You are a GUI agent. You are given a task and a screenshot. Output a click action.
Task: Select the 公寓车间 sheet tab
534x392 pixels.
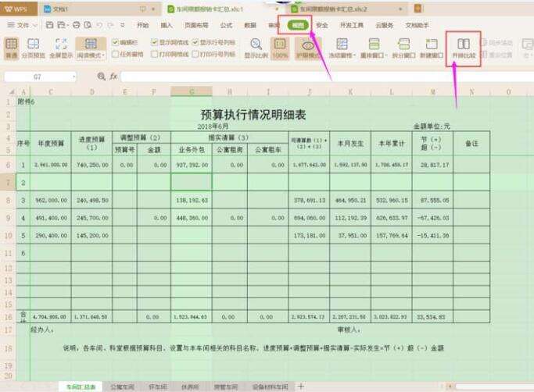(x=122, y=387)
